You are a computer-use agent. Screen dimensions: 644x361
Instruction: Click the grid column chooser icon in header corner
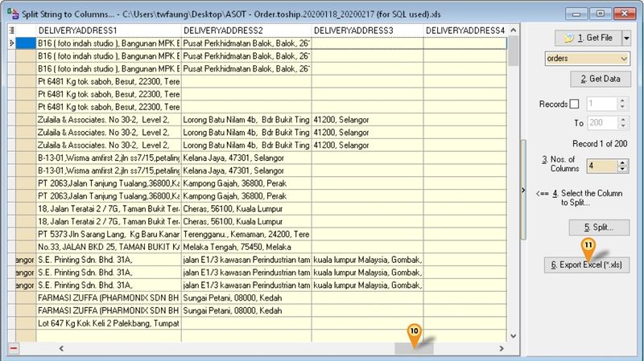pyautogui.click(x=11, y=30)
